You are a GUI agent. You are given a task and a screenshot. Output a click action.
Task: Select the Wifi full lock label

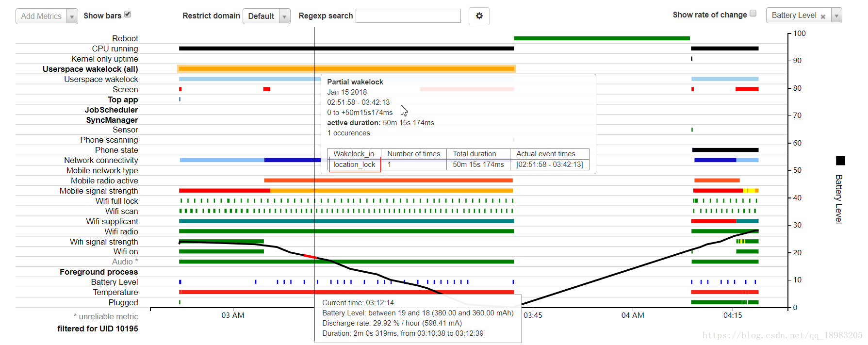coord(117,201)
